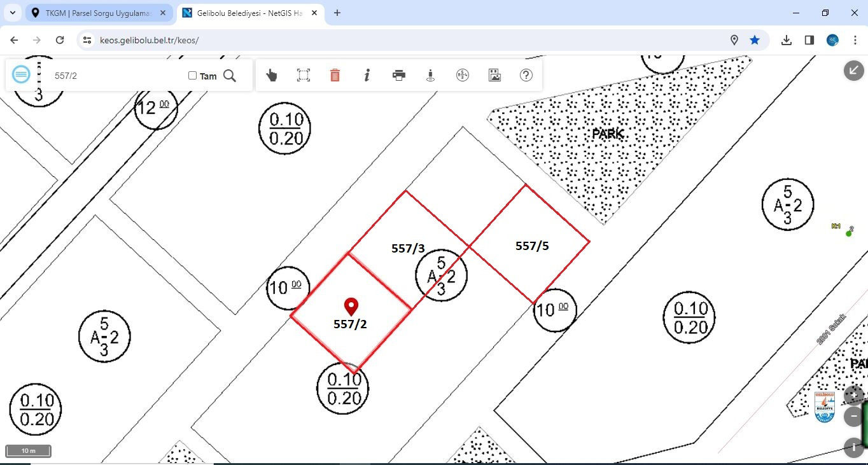This screenshot has width=868, height=465.
Task: Zoom out with the minus button
Action: click(853, 417)
